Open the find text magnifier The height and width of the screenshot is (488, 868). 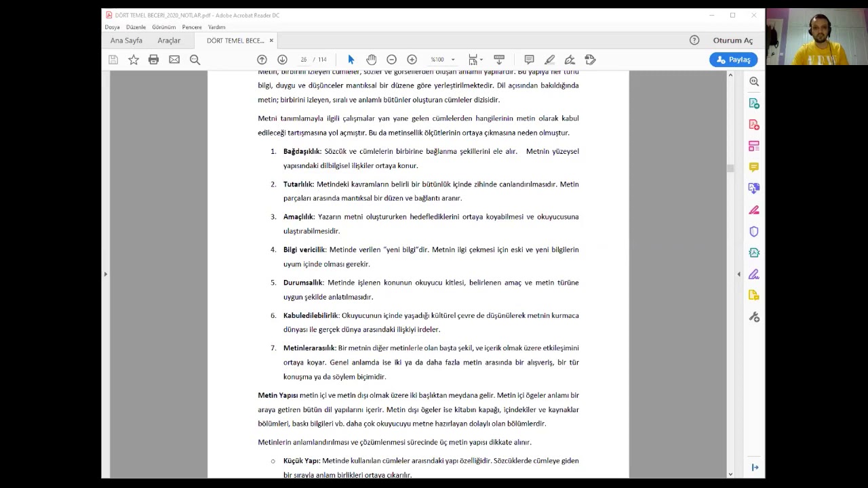195,60
